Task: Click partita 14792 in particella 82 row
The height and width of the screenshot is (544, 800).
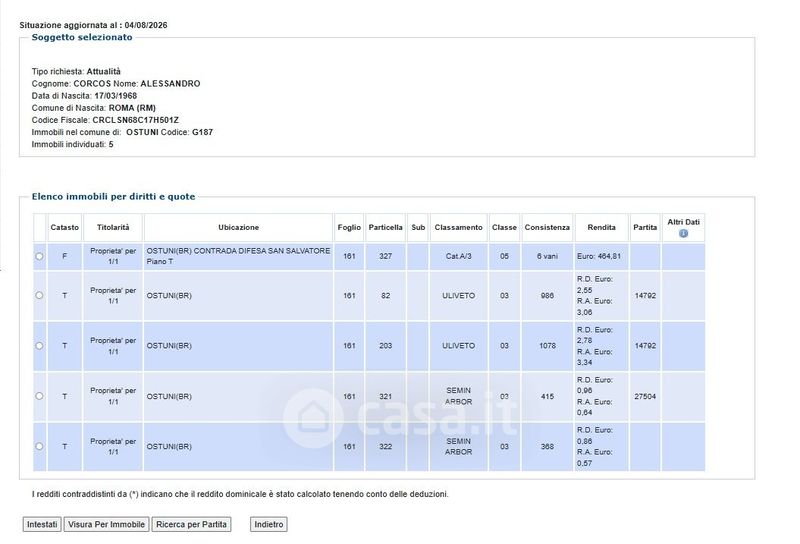Action: [x=645, y=295]
